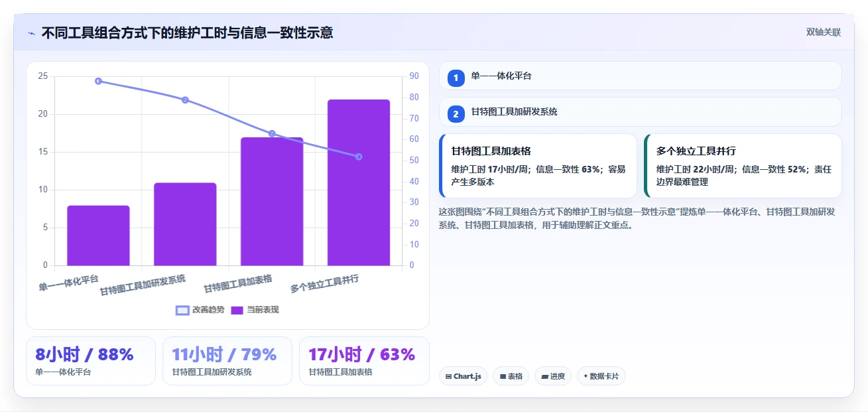Click the left axis value 25
Viewport: 868px width, 412px height.
[x=42, y=76]
